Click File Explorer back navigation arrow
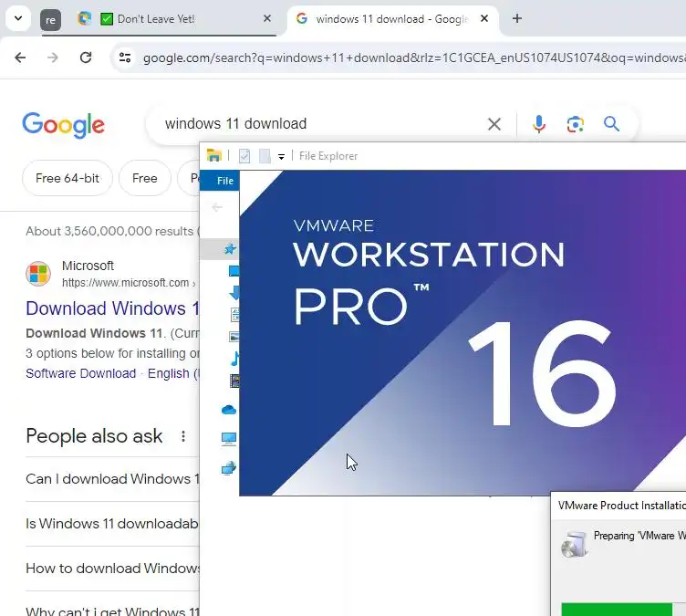Screen dimensions: 686x616 click(217, 207)
